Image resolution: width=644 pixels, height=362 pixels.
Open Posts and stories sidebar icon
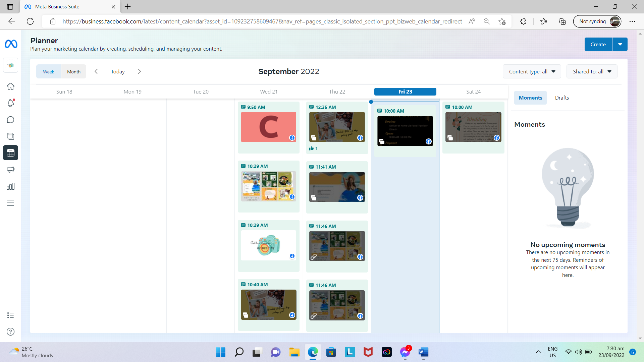point(11,136)
